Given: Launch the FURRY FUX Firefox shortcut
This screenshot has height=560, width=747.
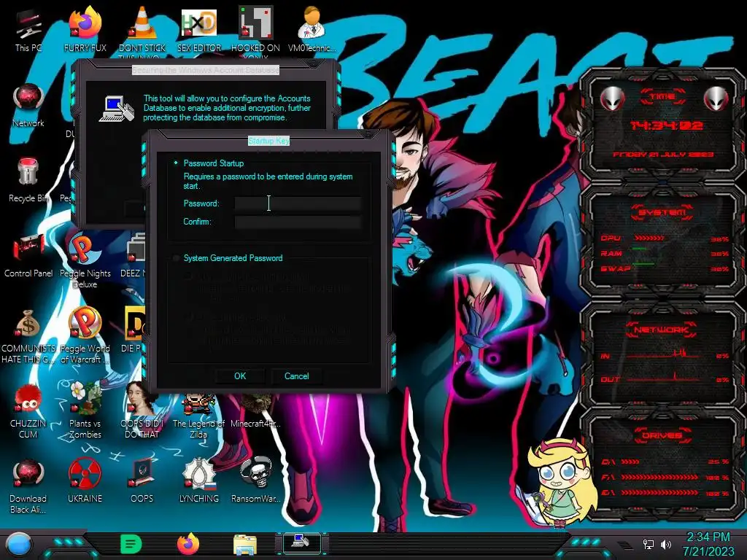Looking at the screenshot, I should (85, 29).
